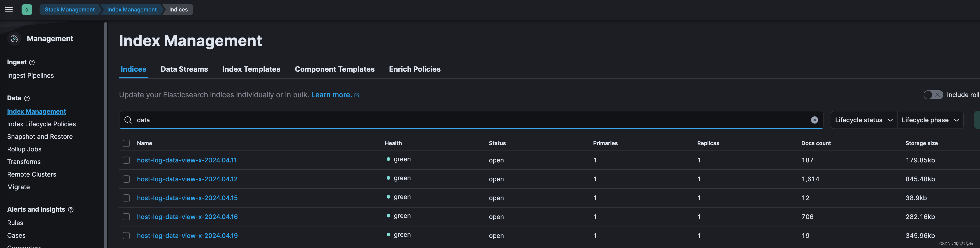Viewport: 980px width, 248px height.
Task: Click the Indices breadcrumb
Action: click(x=178, y=9)
